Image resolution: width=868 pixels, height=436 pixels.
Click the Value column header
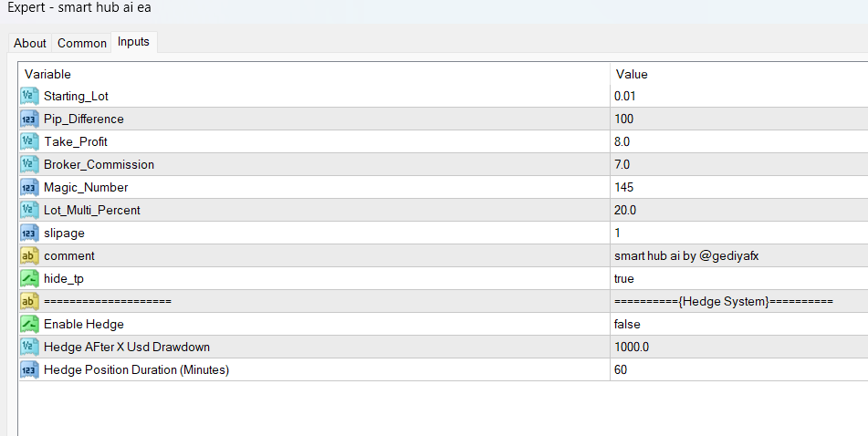point(632,74)
